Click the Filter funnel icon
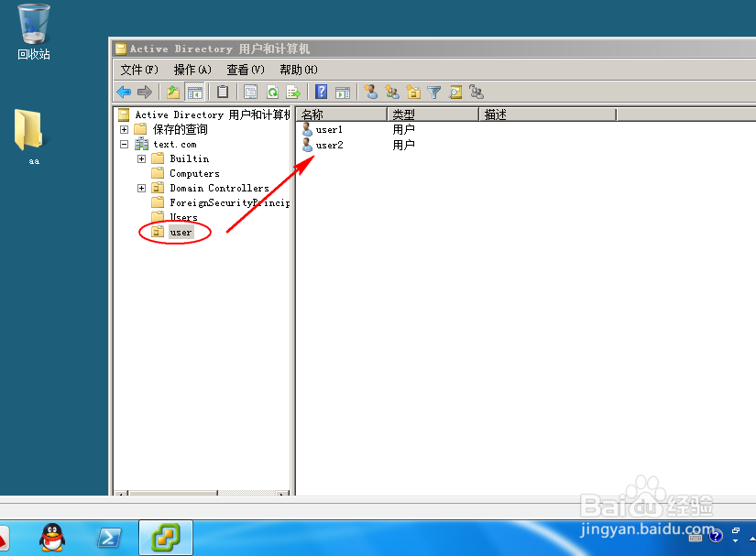 pyautogui.click(x=434, y=92)
